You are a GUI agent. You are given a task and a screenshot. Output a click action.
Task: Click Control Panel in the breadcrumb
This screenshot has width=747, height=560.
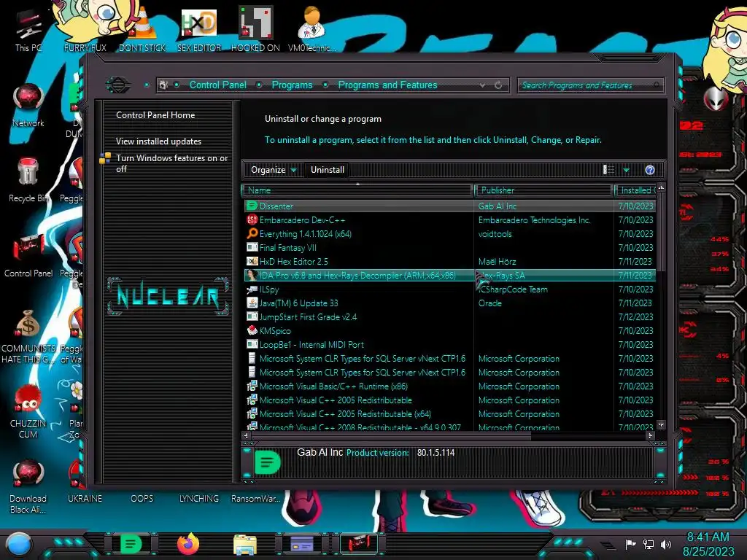coord(217,85)
